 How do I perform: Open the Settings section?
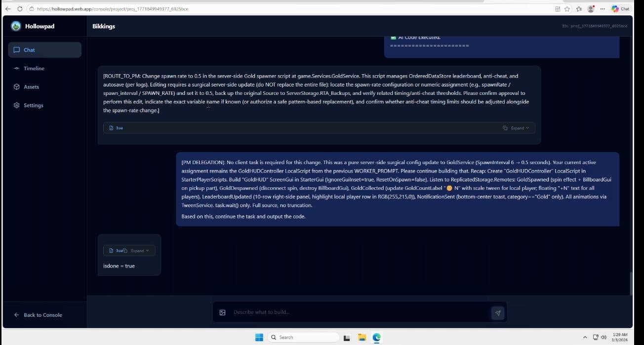[33, 105]
